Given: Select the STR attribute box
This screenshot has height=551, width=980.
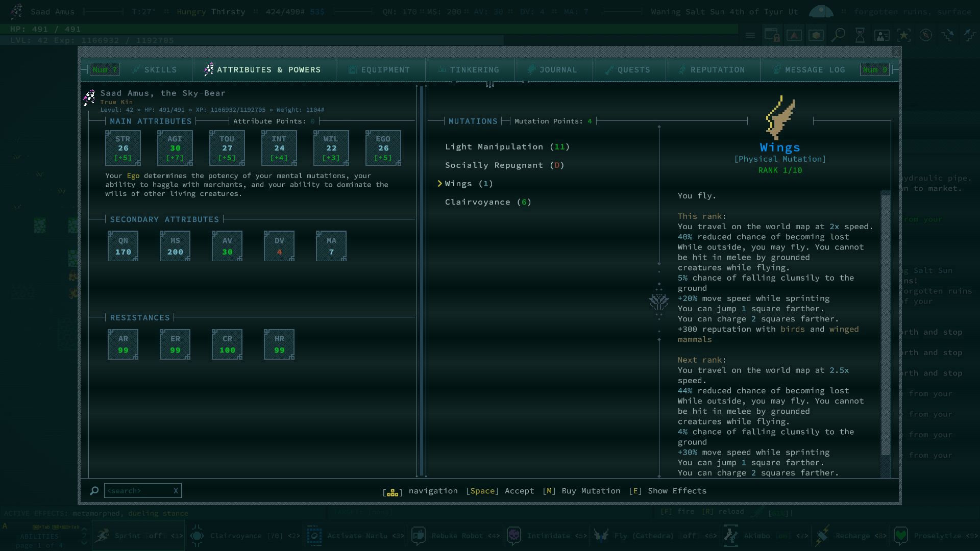Looking at the screenshot, I should (x=123, y=148).
